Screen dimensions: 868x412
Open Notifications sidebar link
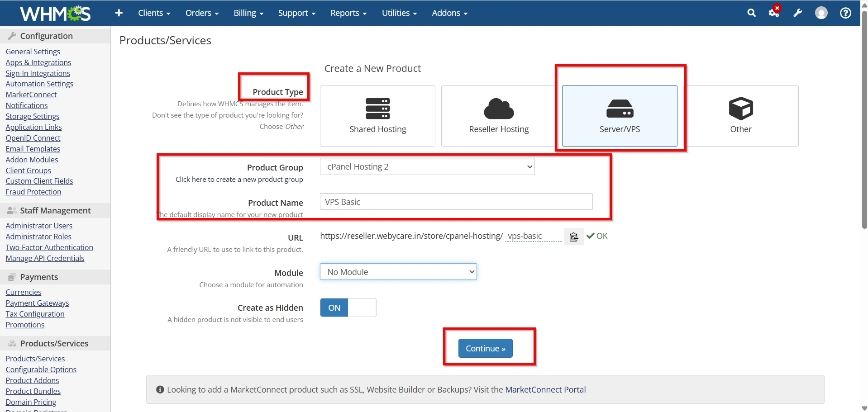tap(27, 105)
